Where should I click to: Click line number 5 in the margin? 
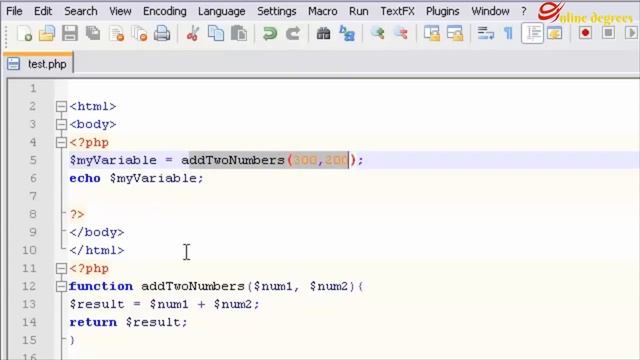tap(33, 160)
